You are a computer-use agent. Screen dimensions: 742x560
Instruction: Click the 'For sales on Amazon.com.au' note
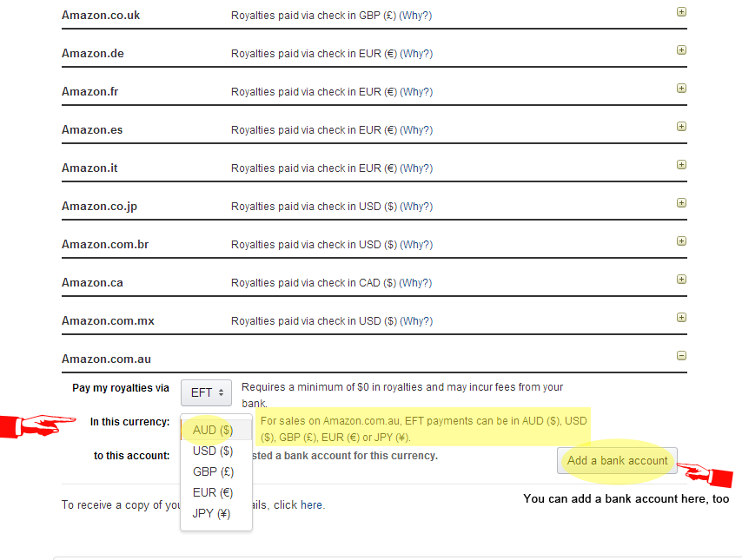[x=423, y=429]
